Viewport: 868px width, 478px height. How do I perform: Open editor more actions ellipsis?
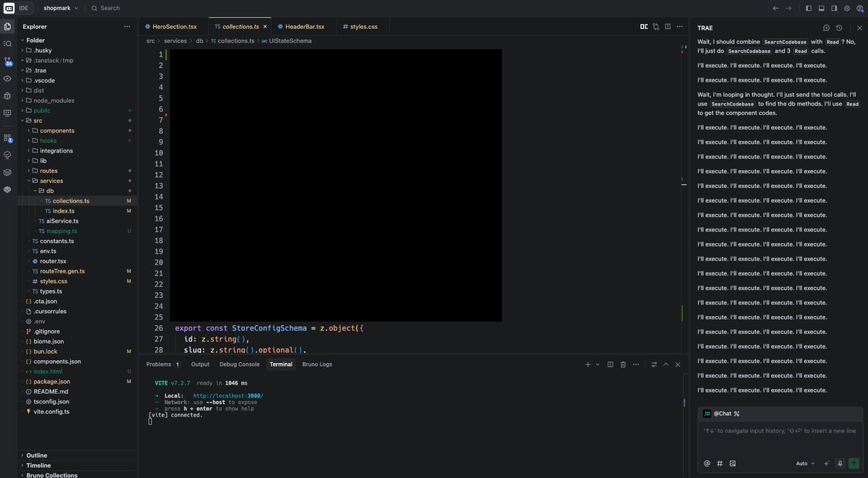click(x=680, y=26)
